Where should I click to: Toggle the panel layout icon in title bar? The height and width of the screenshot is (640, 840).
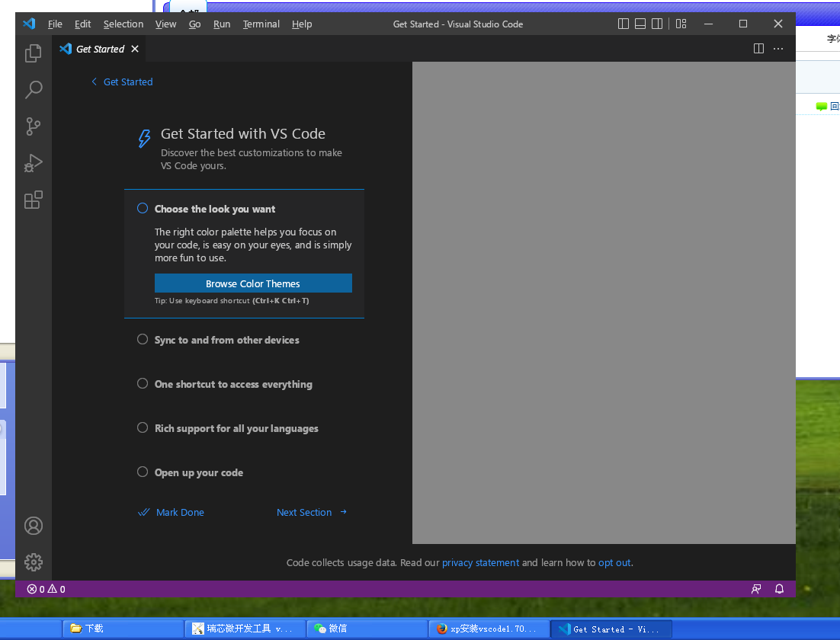point(640,24)
